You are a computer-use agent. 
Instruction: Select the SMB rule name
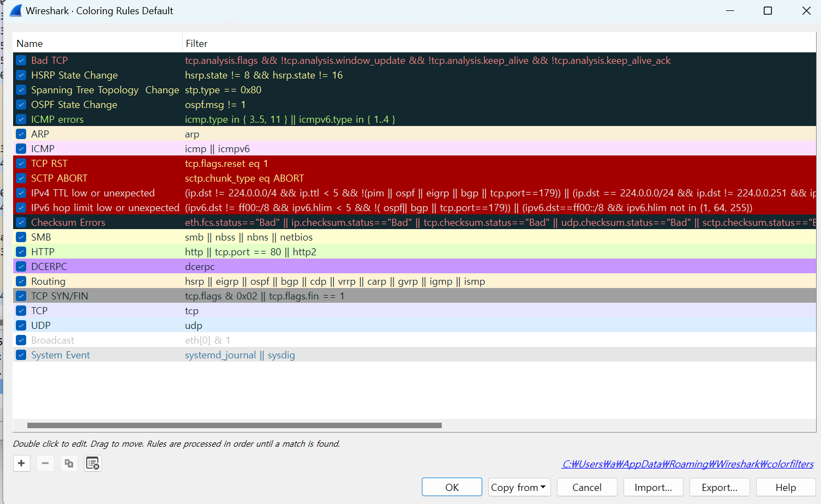41,237
